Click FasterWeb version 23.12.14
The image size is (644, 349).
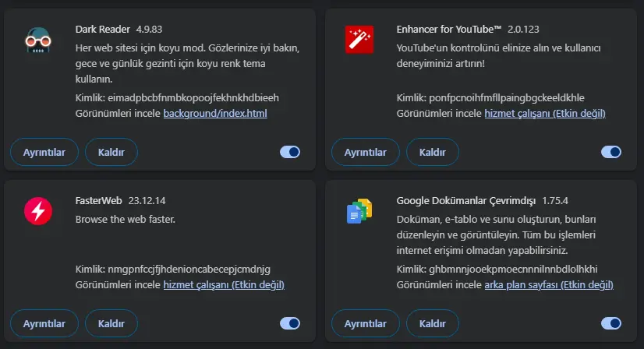147,200
